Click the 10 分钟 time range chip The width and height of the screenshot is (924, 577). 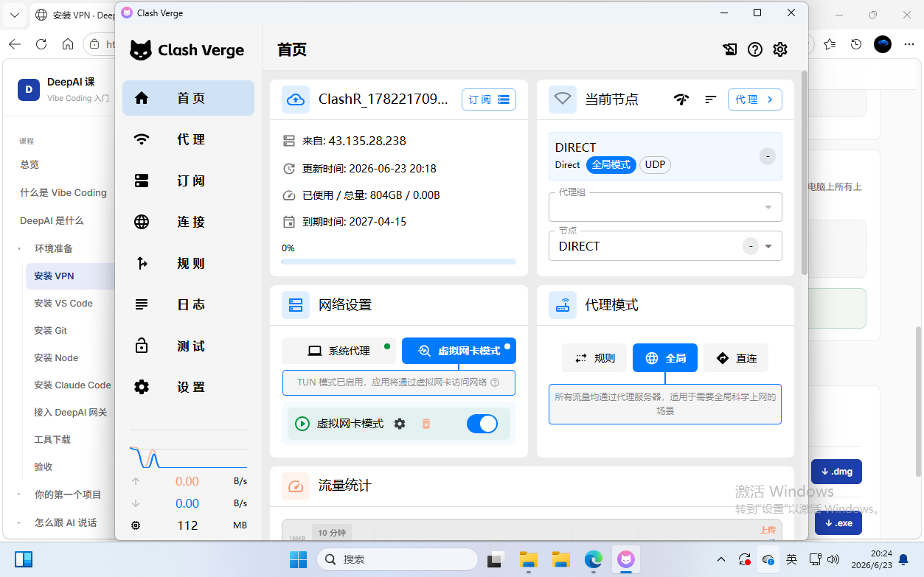tap(332, 533)
